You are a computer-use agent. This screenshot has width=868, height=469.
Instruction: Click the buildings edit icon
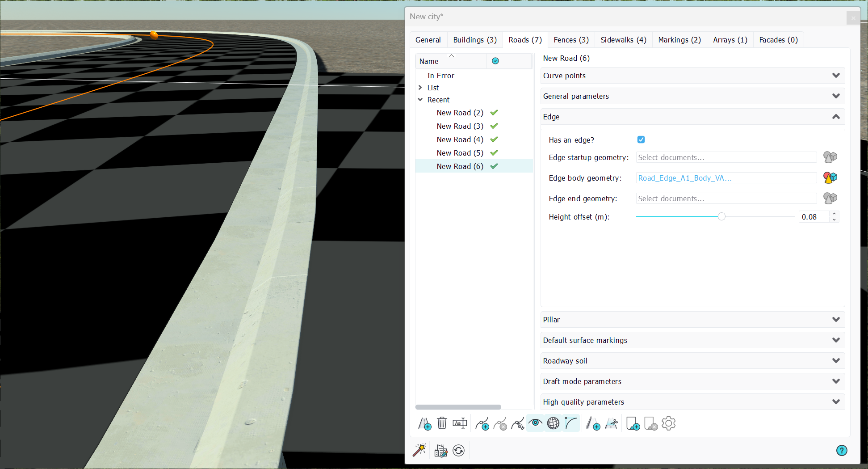pos(440,450)
